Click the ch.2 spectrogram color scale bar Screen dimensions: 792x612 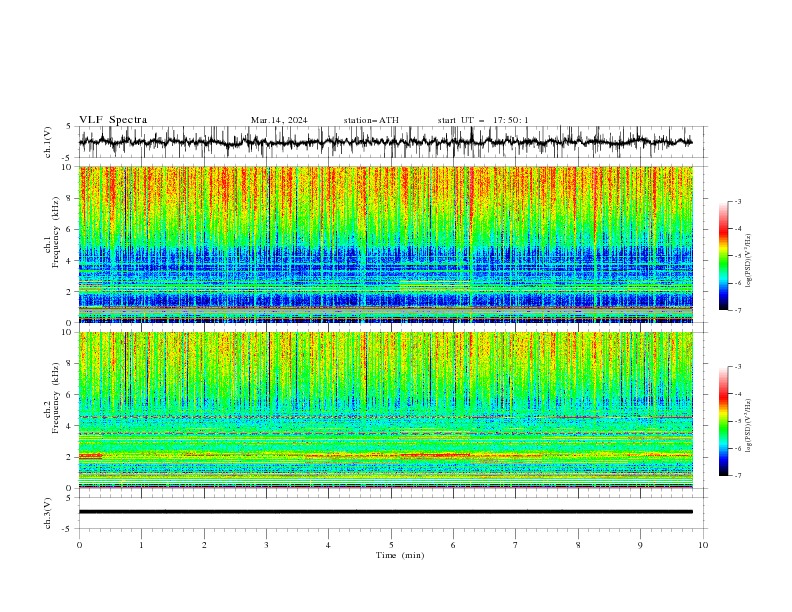pyautogui.click(x=723, y=421)
